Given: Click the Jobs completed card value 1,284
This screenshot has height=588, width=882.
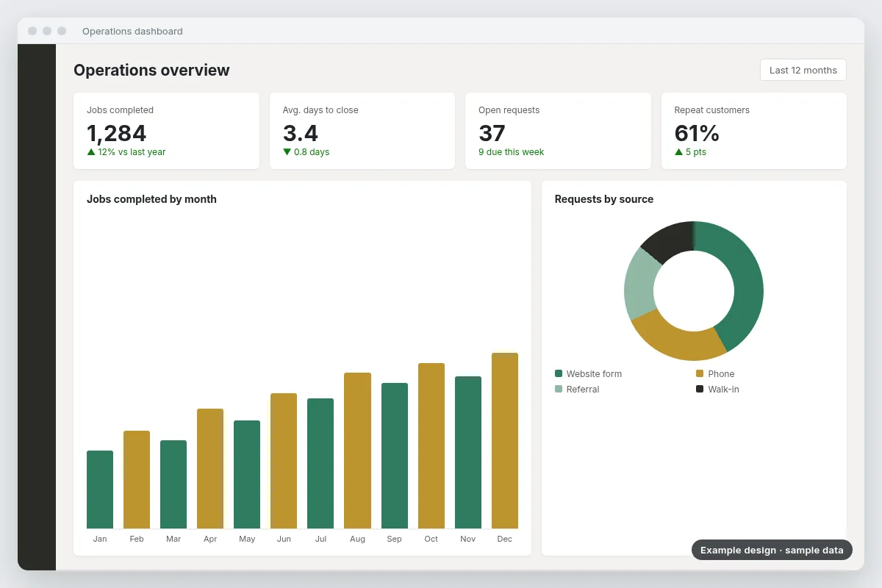Looking at the screenshot, I should coord(116,133).
